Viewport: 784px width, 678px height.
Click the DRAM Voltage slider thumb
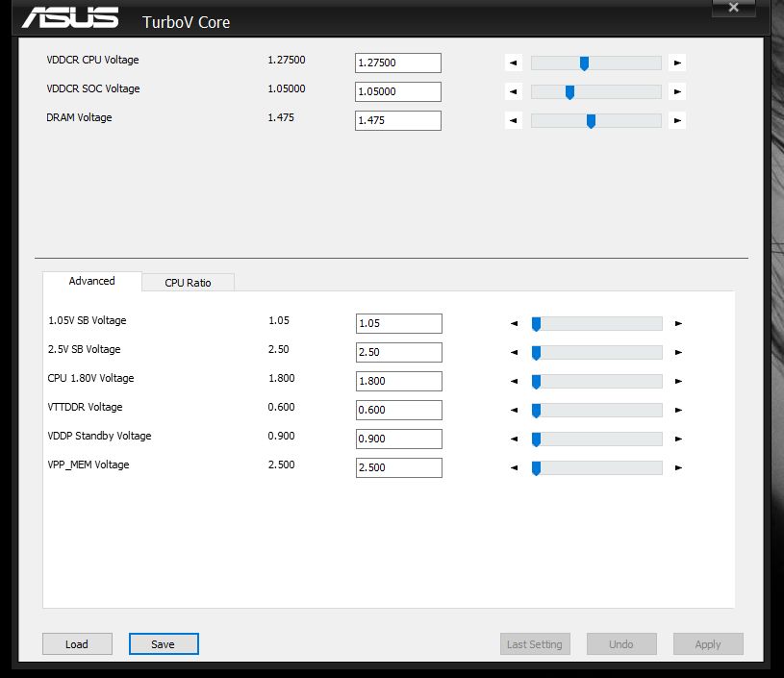(591, 121)
